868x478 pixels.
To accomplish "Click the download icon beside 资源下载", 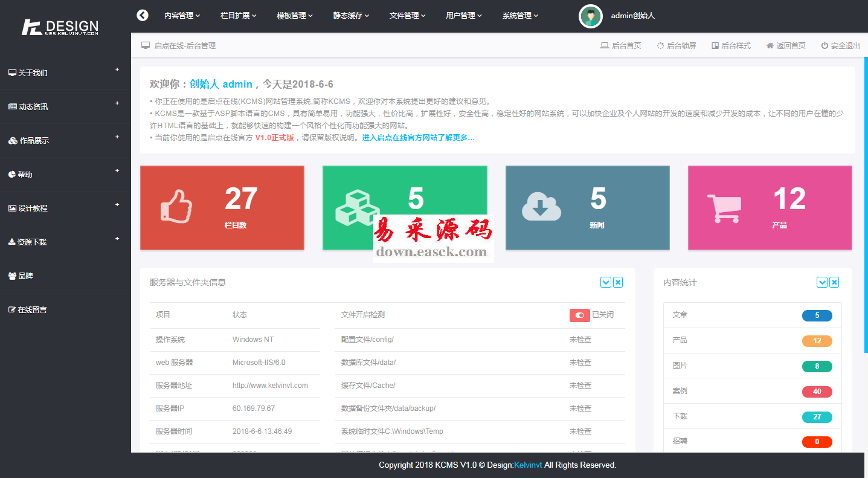I will point(11,242).
